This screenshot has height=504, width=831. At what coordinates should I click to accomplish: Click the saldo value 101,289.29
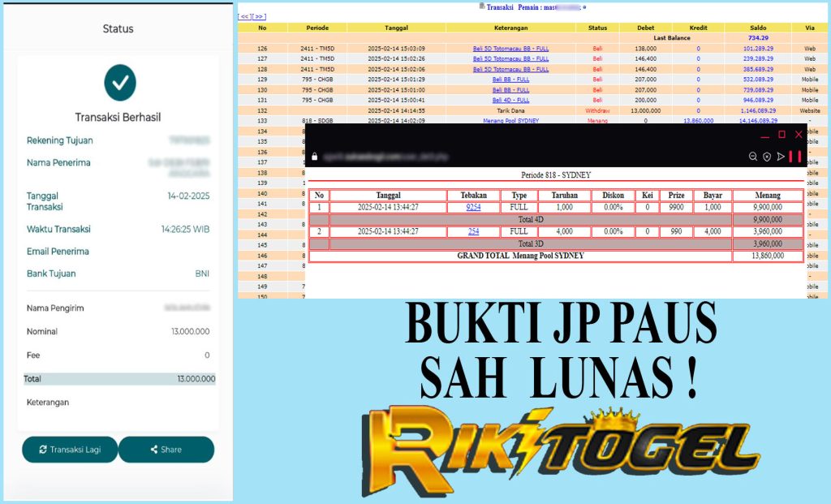(758, 48)
